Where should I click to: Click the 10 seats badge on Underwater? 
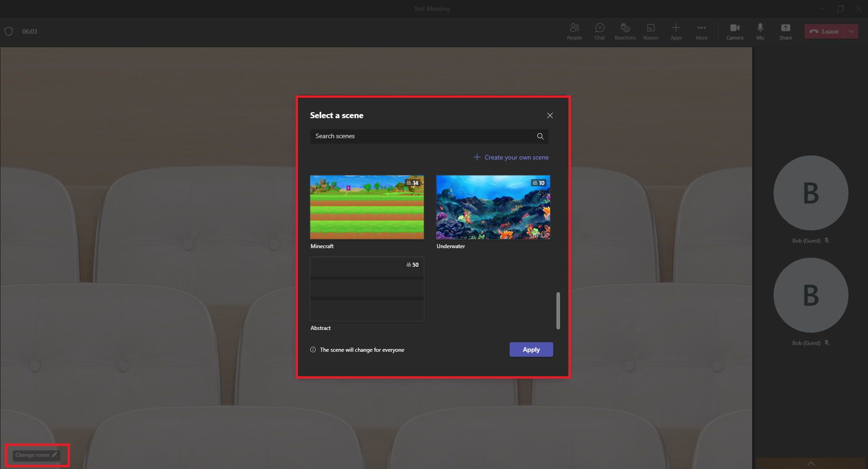[x=539, y=183]
